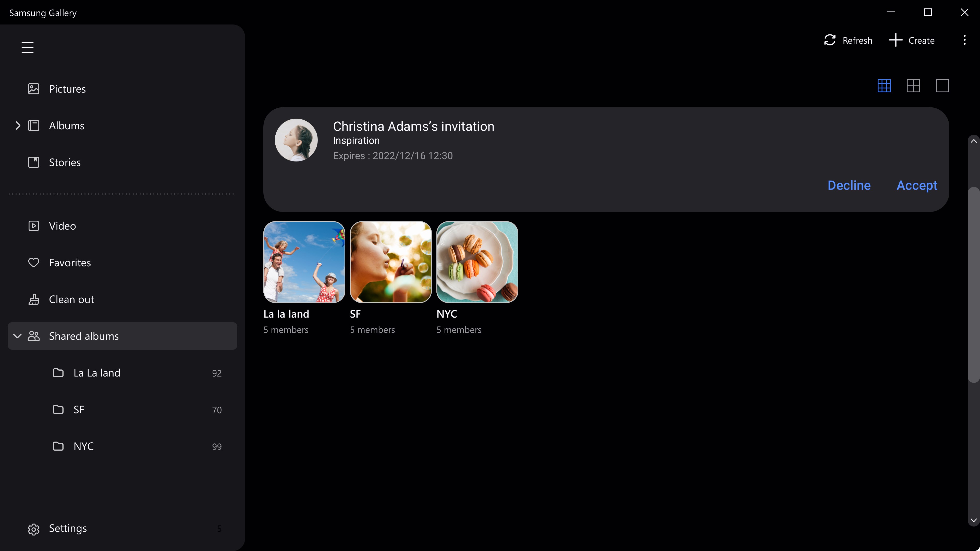Switch to small grid view
The height and width of the screenshot is (551, 980).
[884, 86]
